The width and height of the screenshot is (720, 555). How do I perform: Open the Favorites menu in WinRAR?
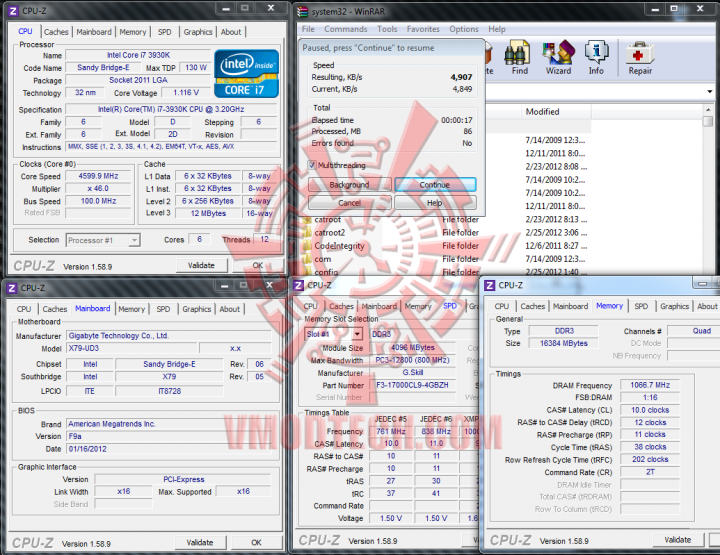click(x=423, y=29)
